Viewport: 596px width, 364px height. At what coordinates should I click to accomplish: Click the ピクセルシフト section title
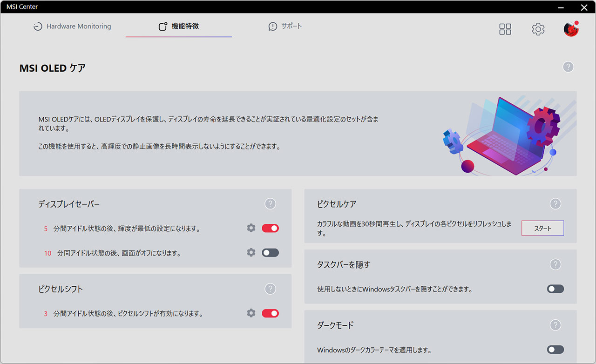click(61, 289)
